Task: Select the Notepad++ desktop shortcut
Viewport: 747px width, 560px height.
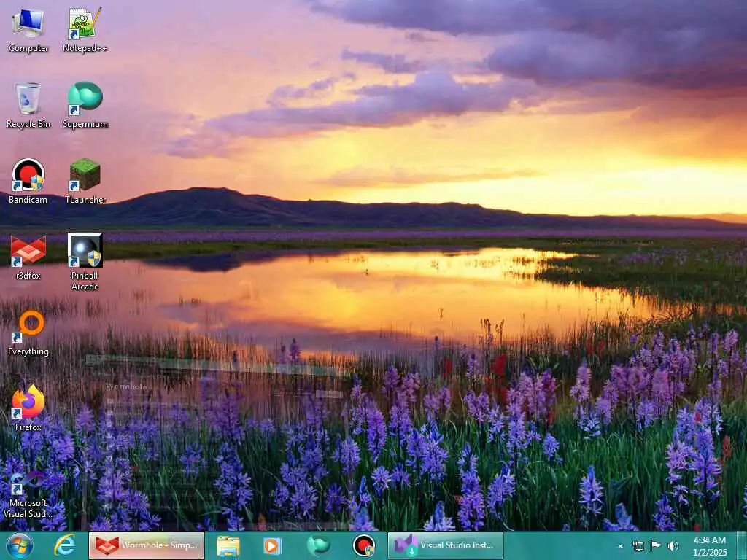Action: [85, 29]
